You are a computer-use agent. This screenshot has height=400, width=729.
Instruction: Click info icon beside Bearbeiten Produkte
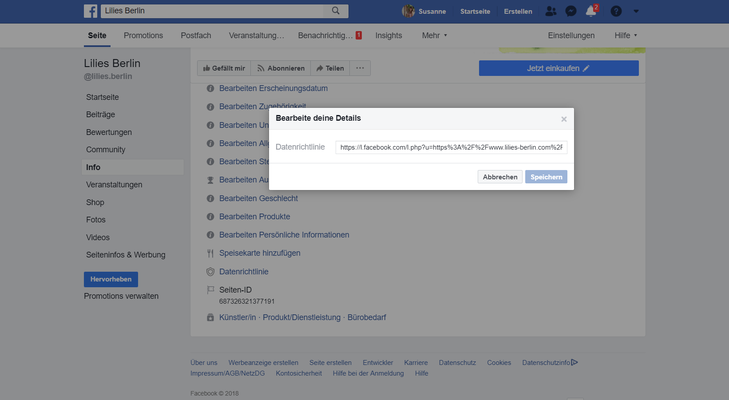click(x=210, y=217)
